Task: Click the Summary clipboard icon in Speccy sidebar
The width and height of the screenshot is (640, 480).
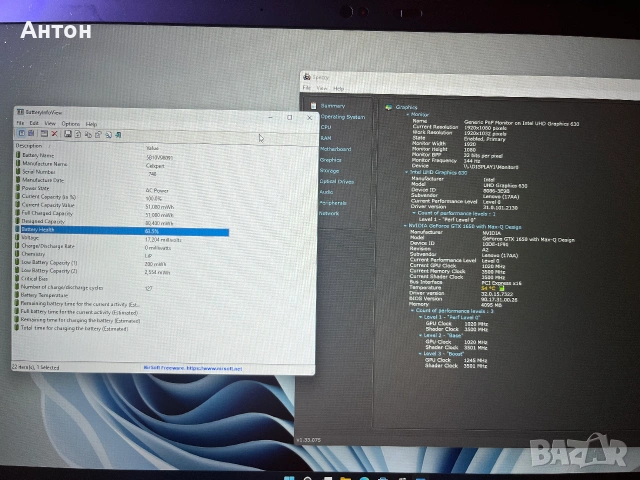Action: point(313,106)
